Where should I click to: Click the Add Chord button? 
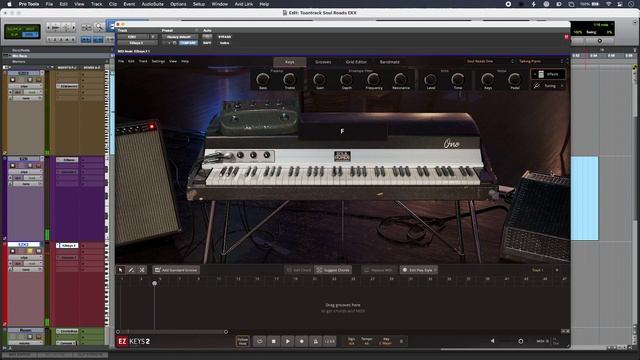pyautogui.click(x=298, y=270)
